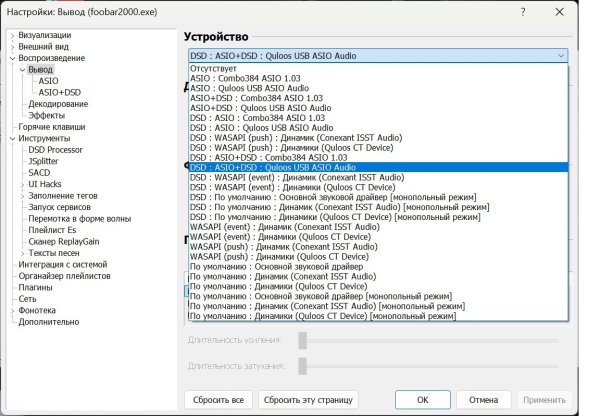Click the Сбросить эту страницу button
Image resolution: width=600 pixels, height=416 pixels.
click(x=308, y=400)
